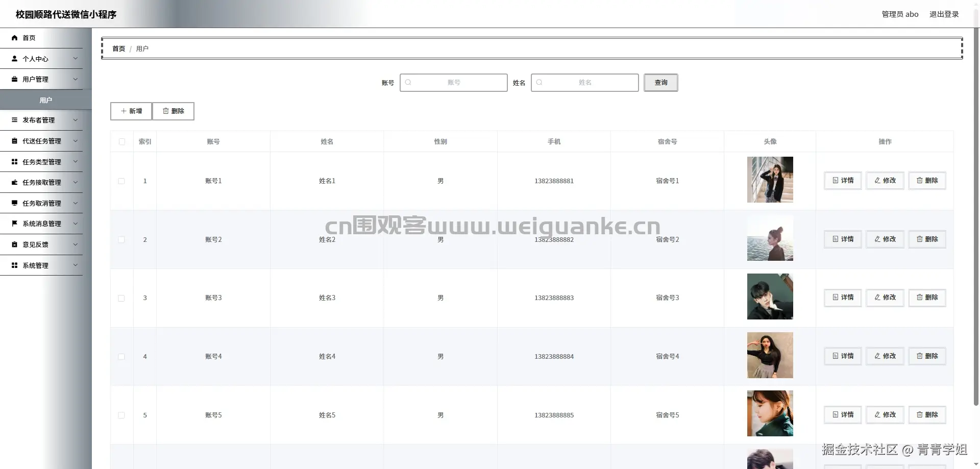Click the icon beside 意见反馈

pyautogui.click(x=15, y=244)
